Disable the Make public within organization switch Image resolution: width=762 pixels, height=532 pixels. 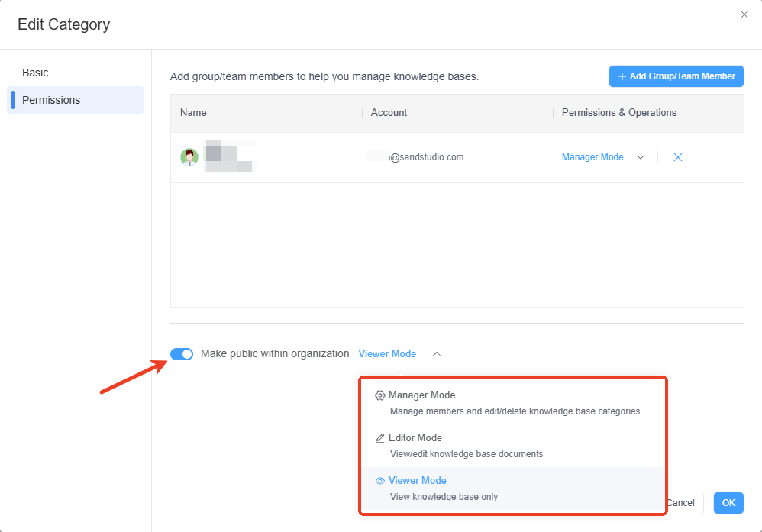[182, 354]
